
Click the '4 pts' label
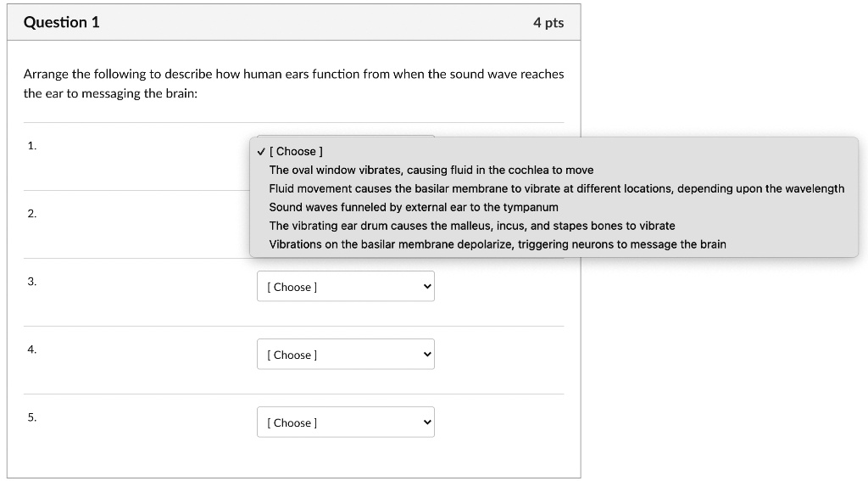pos(548,23)
